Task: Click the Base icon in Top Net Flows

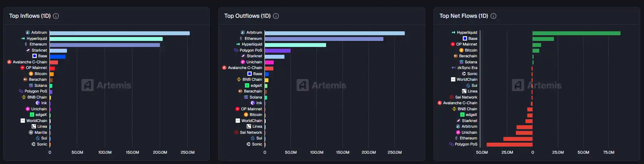Action: coord(465,38)
